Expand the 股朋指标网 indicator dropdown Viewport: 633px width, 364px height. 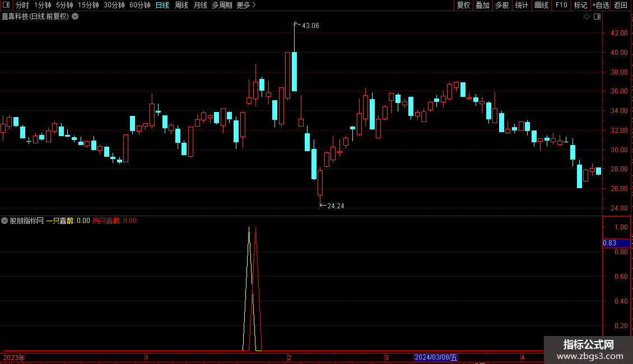click(4, 221)
